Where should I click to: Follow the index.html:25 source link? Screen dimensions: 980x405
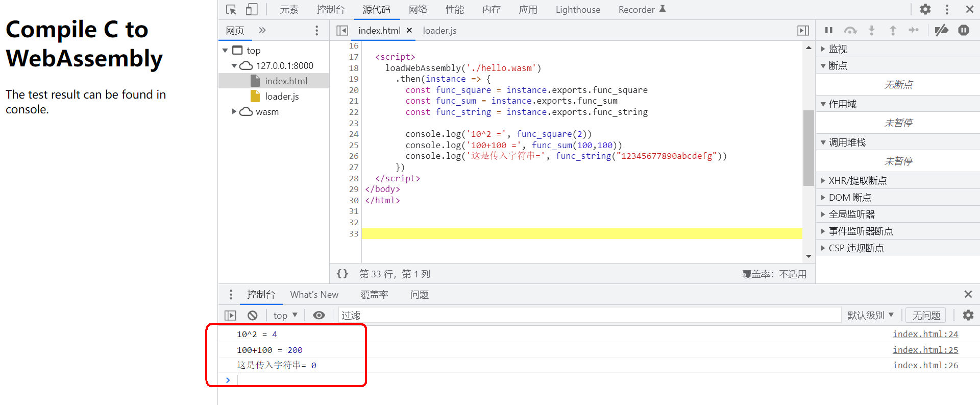click(925, 350)
